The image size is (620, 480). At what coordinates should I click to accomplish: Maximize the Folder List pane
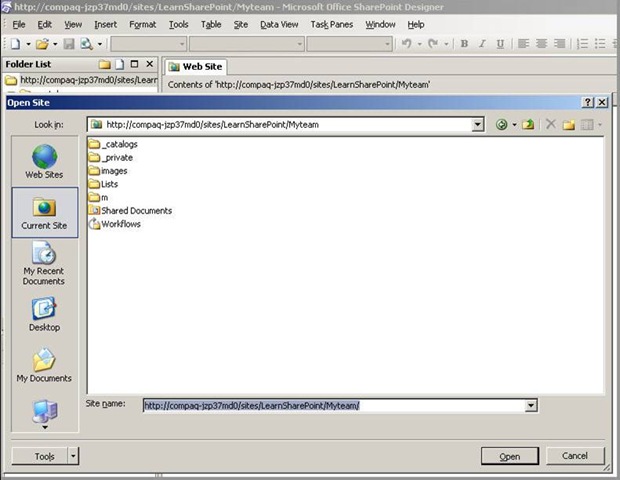[134, 64]
